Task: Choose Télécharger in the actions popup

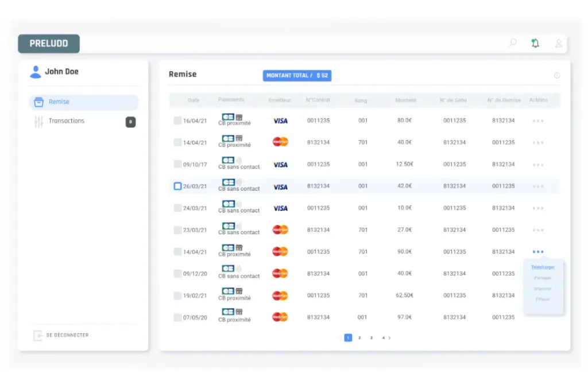Action: pyautogui.click(x=543, y=267)
